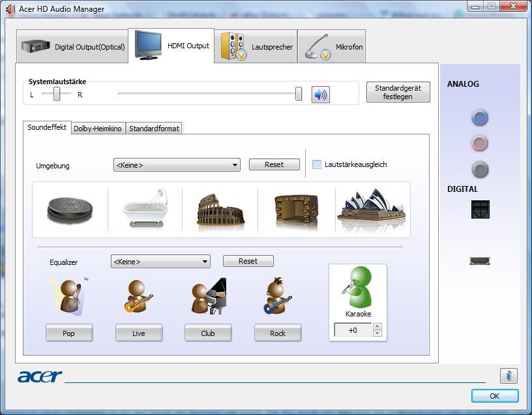The width and height of the screenshot is (532, 415).
Task: Decrease Karaoke key with down arrow
Action: coord(377,333)
